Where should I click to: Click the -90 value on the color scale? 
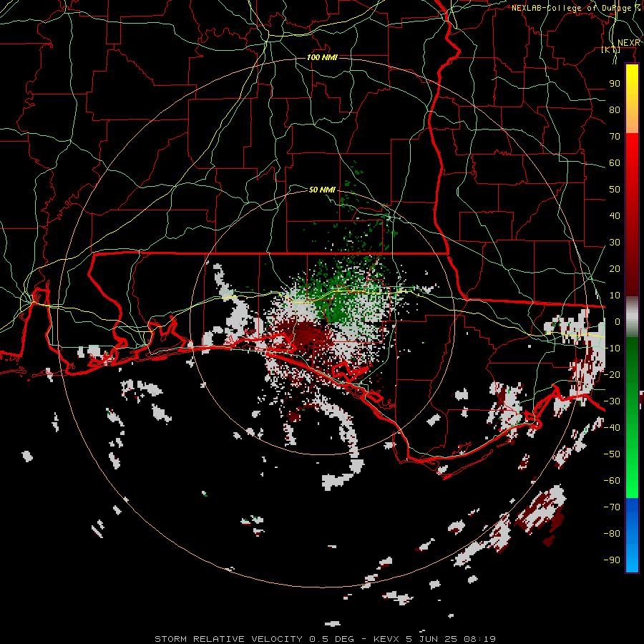612,560
